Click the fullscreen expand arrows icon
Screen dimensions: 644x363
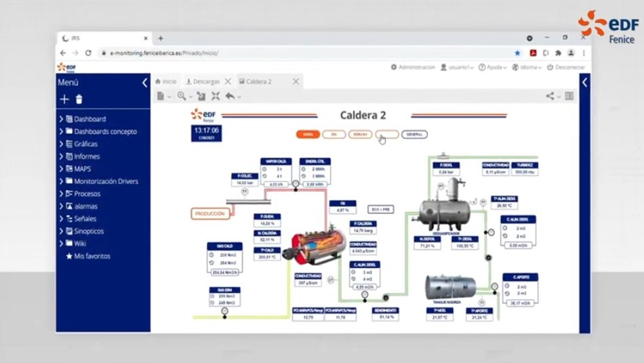(216, 96)
